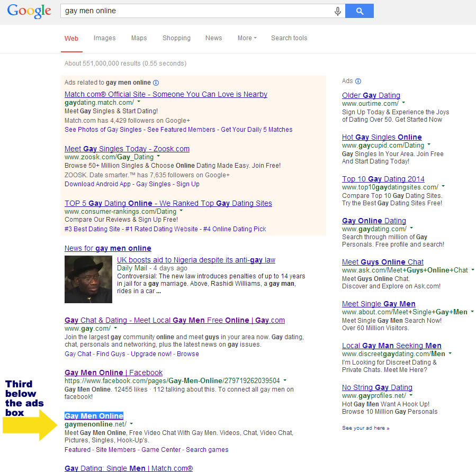Click the Google logo
Image resolution: width=476 pixels, height=472 pixels.
29,11
